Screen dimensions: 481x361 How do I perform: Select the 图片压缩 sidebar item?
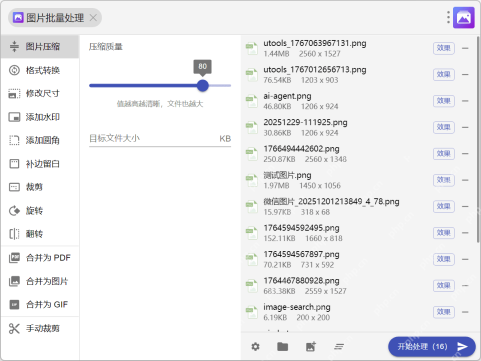(x=40, y=46)
